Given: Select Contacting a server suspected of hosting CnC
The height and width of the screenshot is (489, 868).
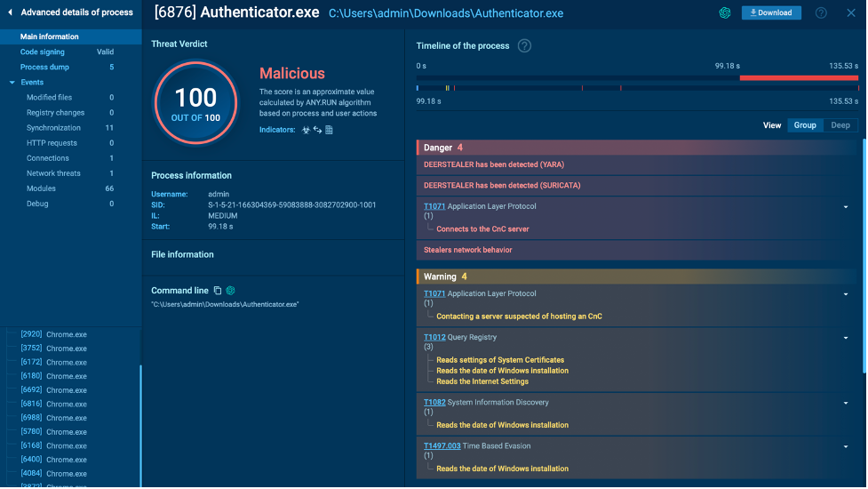Looking at the screenshot, I should pyautogui.click(x=519, y=317).
